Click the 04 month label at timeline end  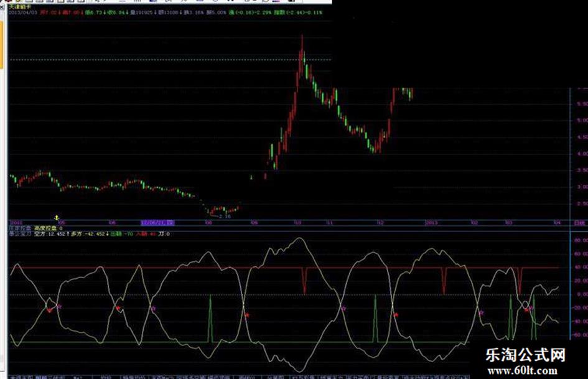[x=558, y=223]
